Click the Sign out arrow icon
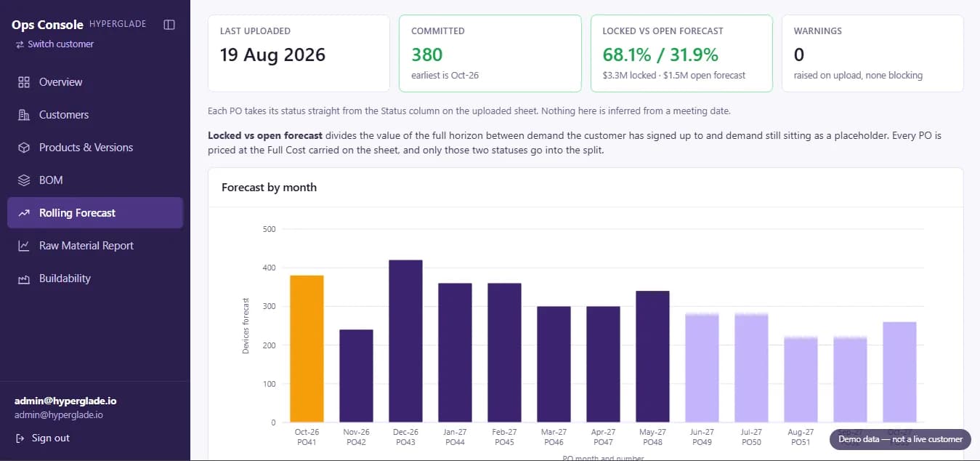Screen dimensions: 980x461 (x=20, y=438)
